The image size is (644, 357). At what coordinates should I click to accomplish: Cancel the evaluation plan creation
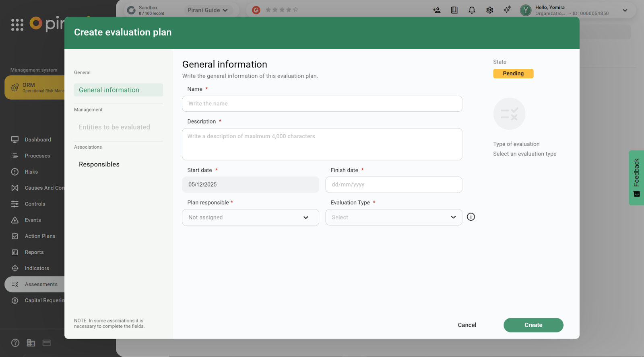pyautogui.click(x=466, y=325)
